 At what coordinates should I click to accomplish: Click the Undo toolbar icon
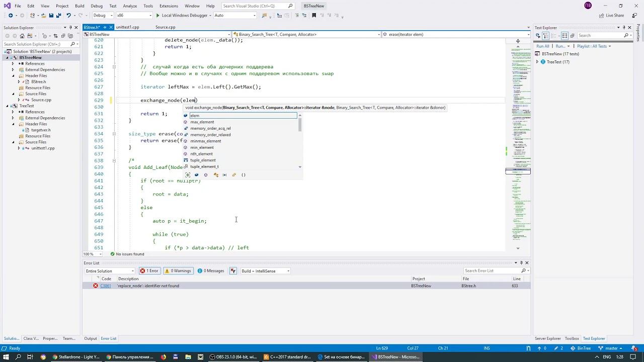tap(68, 16)
